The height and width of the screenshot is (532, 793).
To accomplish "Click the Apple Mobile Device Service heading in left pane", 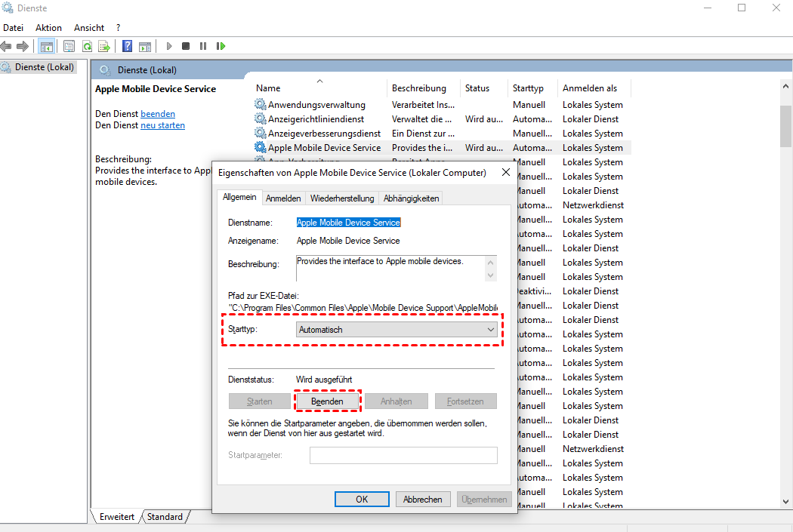I will tap(156, 89).
